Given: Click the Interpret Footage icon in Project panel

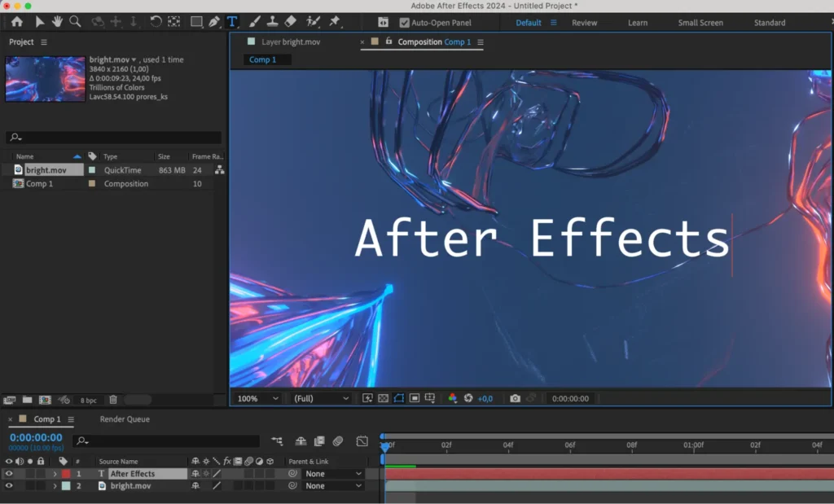Looking at the screenshot, I should [9, 400].
